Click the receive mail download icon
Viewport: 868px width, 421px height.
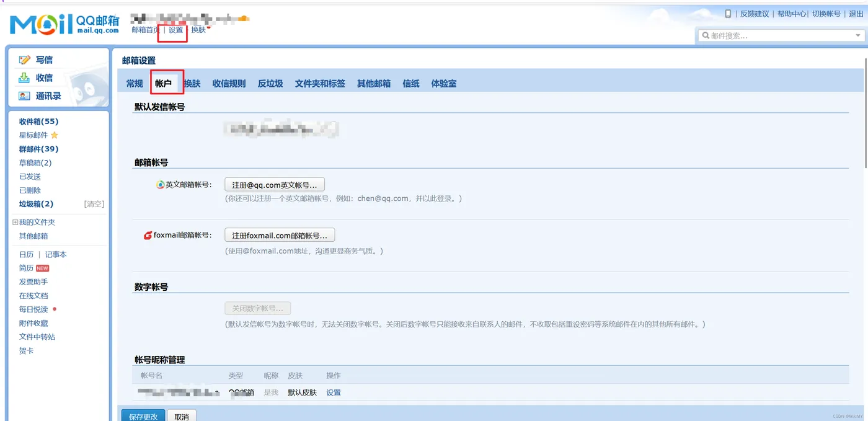24,78
